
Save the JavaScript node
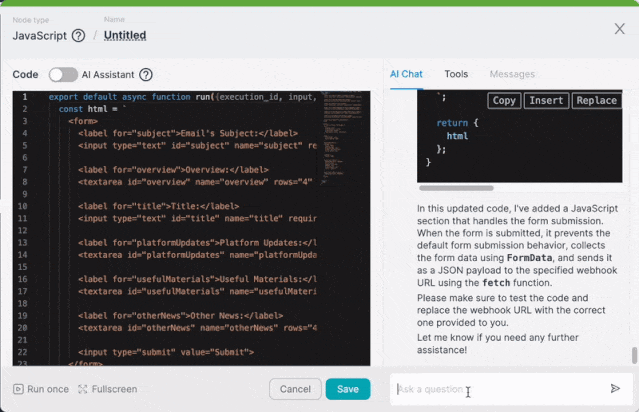click(x=347, y=389)
